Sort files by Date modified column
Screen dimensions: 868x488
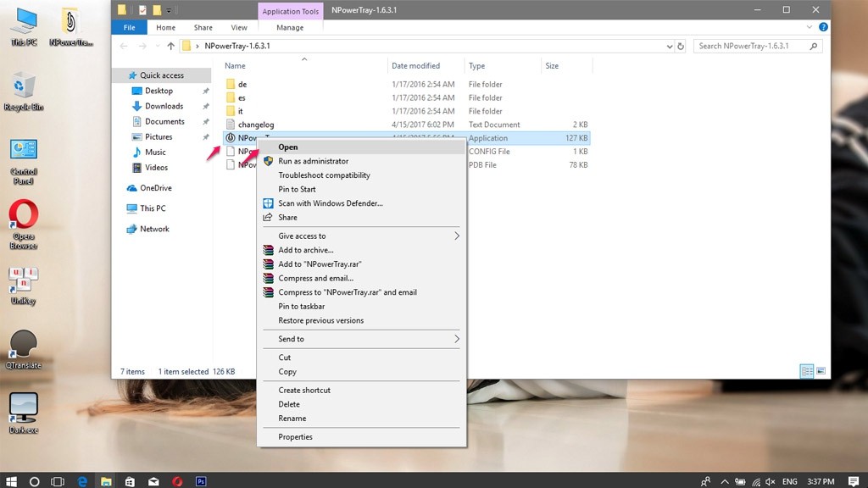pyautogui.click(x=415, y=65)
